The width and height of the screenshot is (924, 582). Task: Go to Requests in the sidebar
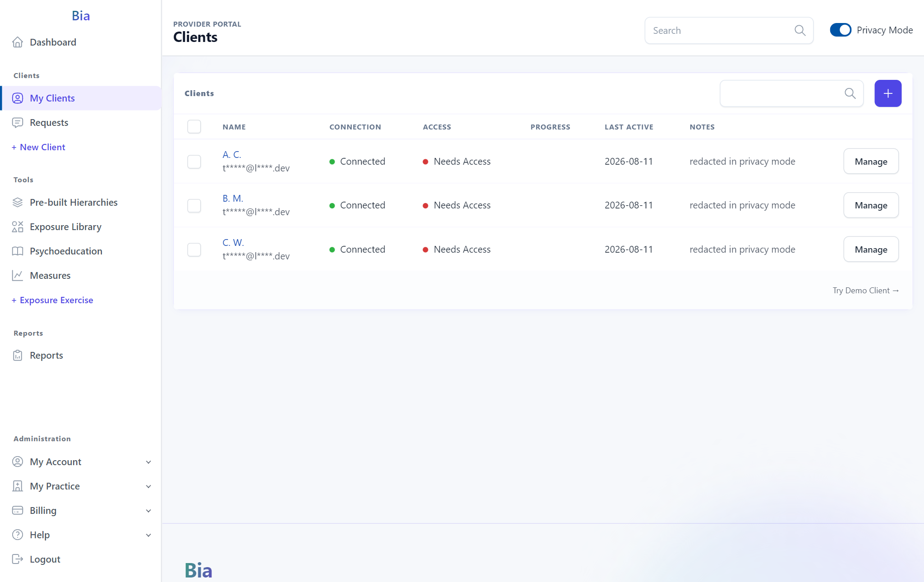pos(81,122)
